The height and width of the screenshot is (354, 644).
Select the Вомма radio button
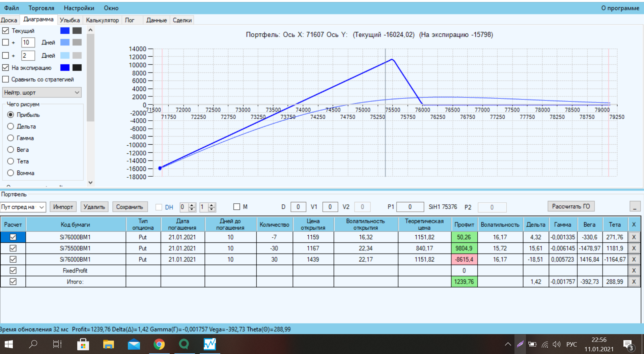tap(10, 173)
